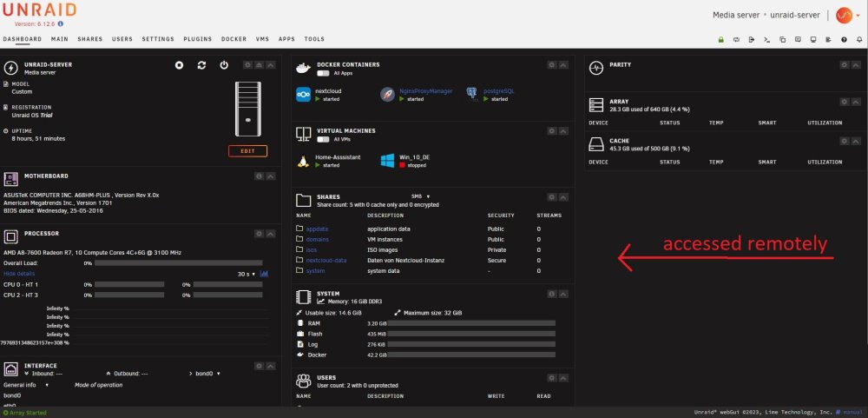Open the SMB dropdown in Shares panel
Viewport: 868px width, 418px height.
tap(421, 196)
